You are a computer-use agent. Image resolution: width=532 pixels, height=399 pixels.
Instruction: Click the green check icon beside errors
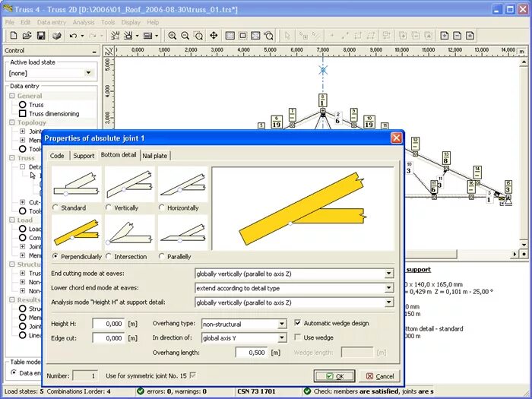click(141, 391)
